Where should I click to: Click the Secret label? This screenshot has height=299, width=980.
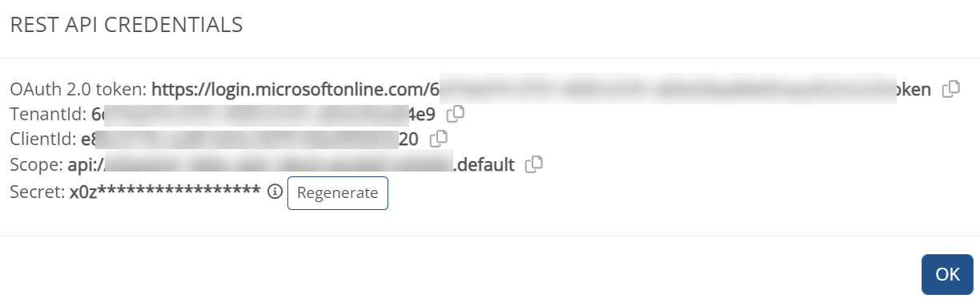coord(38,192)
